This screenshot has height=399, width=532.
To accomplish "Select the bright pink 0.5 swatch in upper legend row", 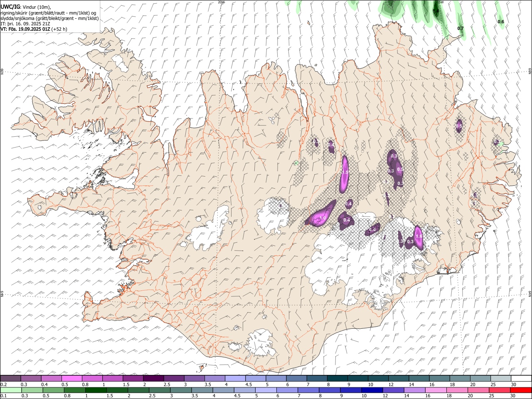I will pyautogui.click(x=72, y=379).
